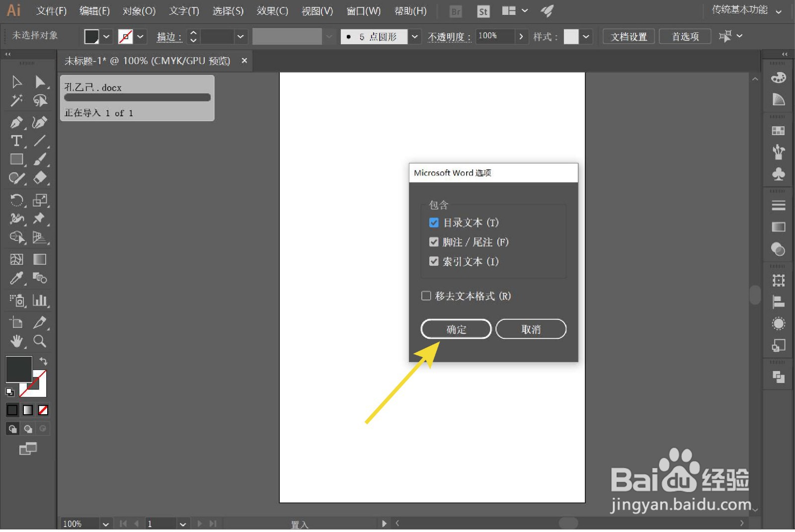The image size is (795, 532).
Task: Apply solid Color fill mode
Action: [12, 410]
